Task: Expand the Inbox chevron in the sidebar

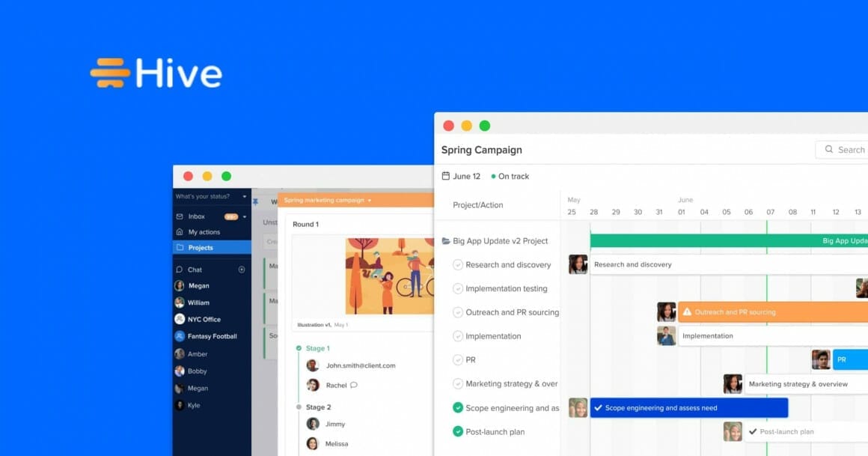Action: [x=244, y=216]
